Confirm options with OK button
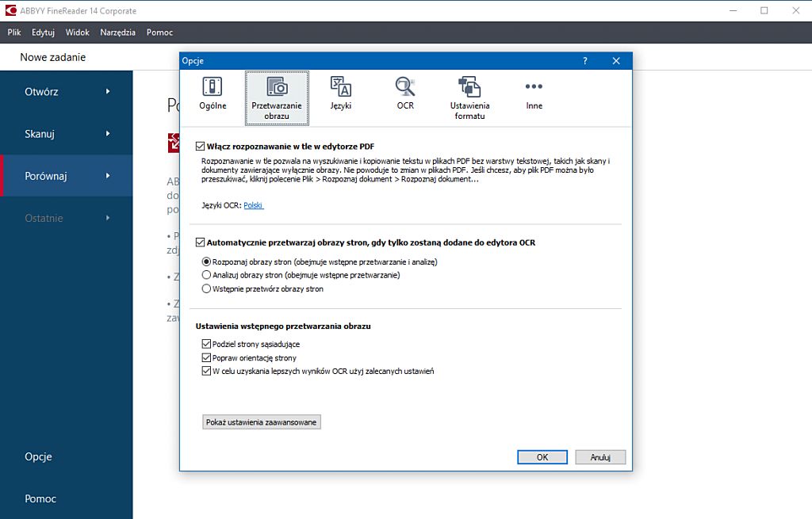 click(542, 457)
